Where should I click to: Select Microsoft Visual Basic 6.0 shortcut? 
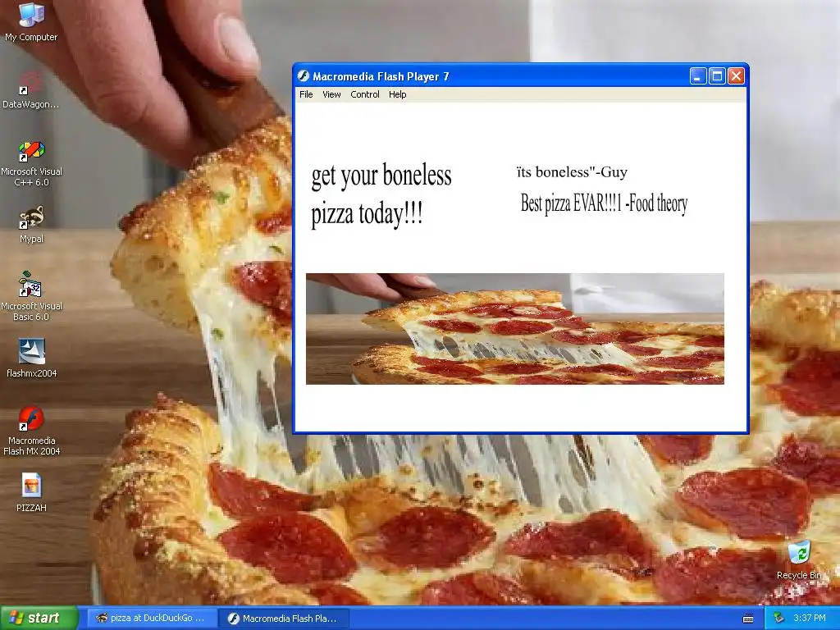coord(31,295)
